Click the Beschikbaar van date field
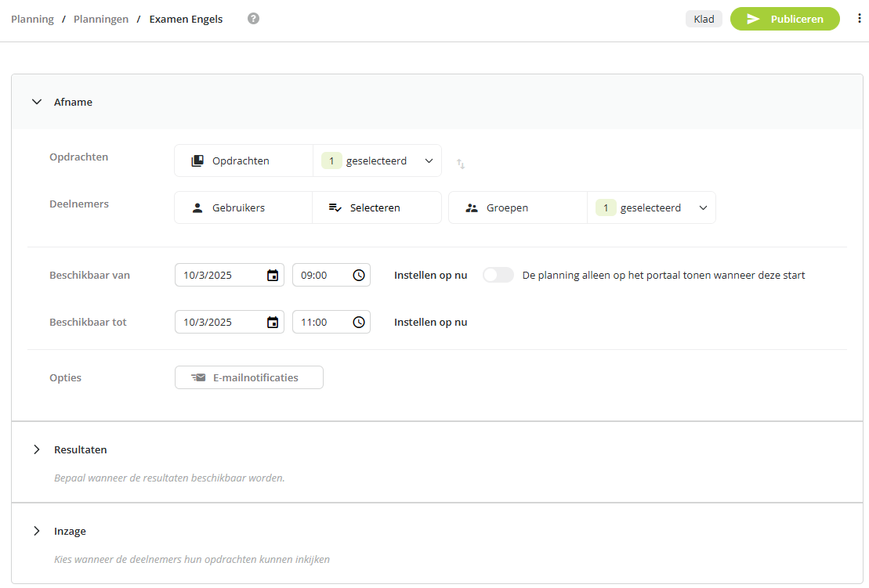This screenshot has width=869, height=588. 230,275
